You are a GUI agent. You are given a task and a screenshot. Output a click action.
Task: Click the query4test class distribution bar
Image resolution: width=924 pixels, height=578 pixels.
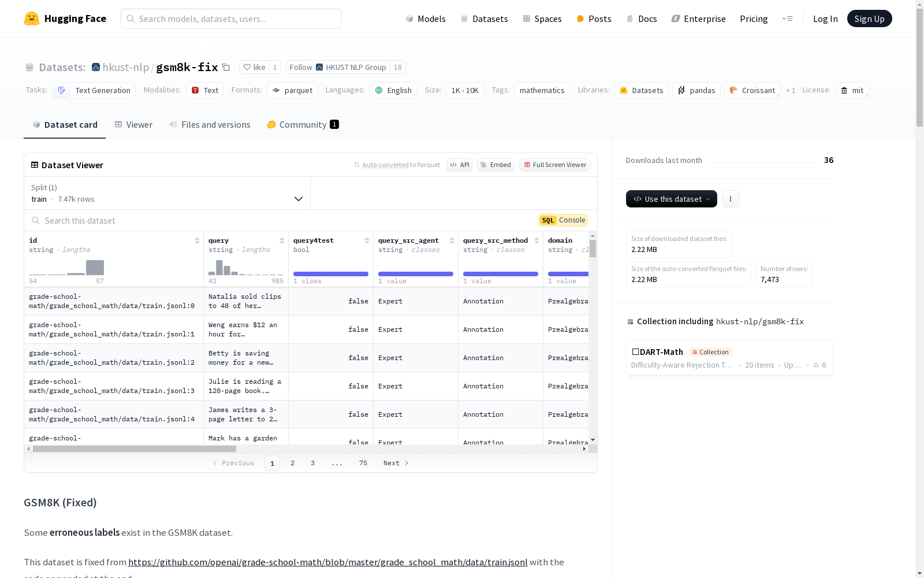tap(331, 274)
